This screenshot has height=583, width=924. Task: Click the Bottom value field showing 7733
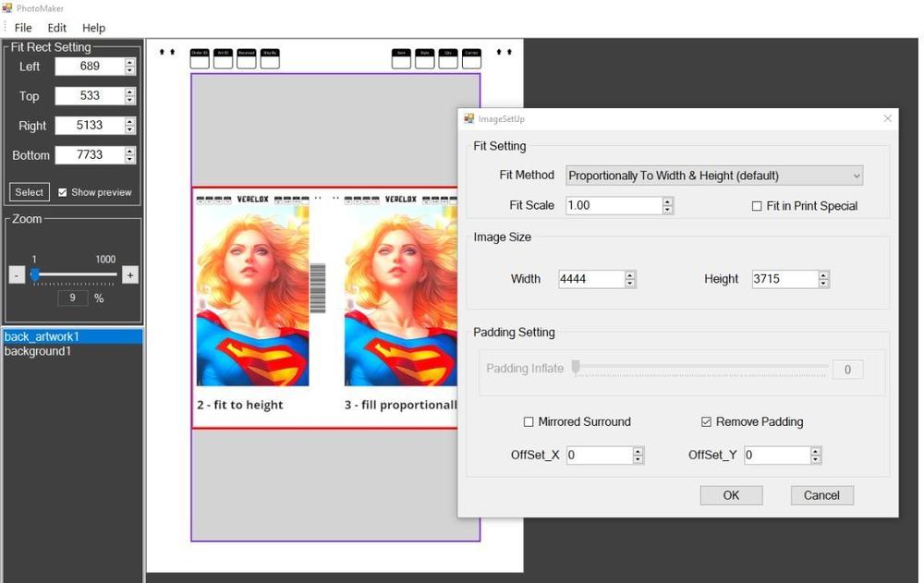[91, 154]
